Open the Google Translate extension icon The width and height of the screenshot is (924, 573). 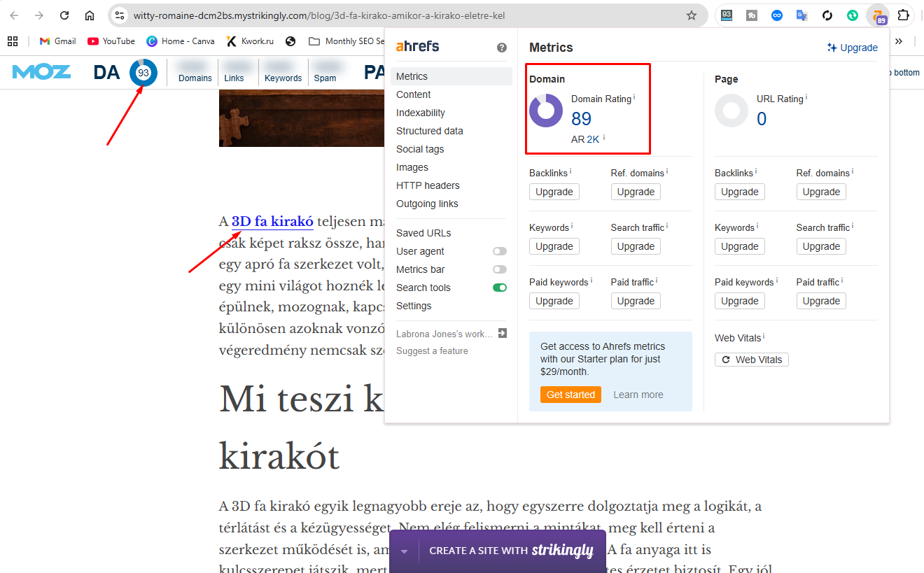[x=801, y=15]
